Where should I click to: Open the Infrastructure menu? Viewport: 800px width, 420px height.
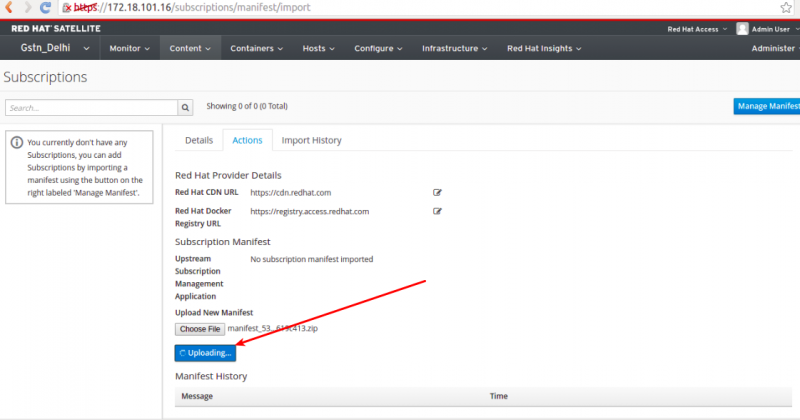point(454,48)
